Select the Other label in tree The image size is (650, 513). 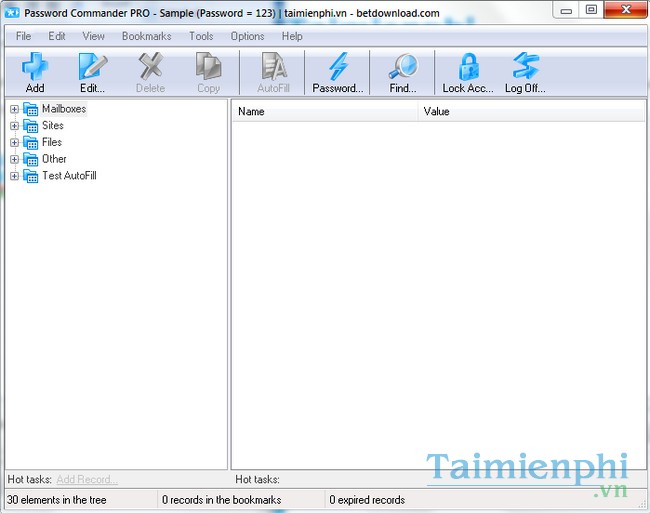54,159
